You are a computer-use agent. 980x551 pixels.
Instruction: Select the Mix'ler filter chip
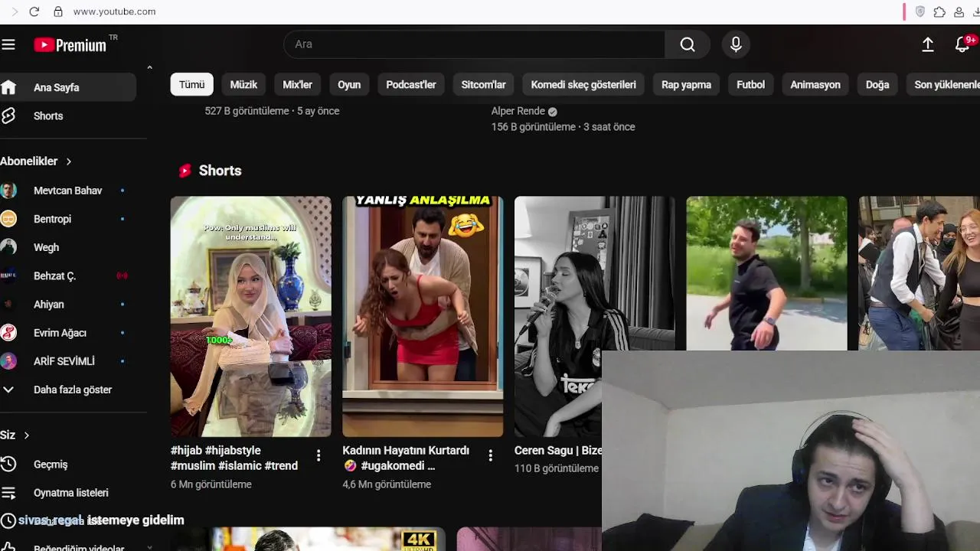[x=297, y=85]
